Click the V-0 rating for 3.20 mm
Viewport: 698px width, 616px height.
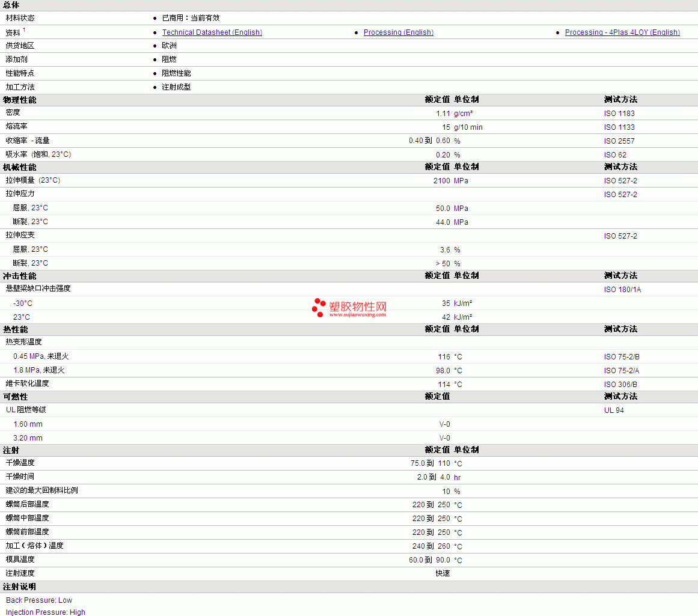tap(445, 438)
